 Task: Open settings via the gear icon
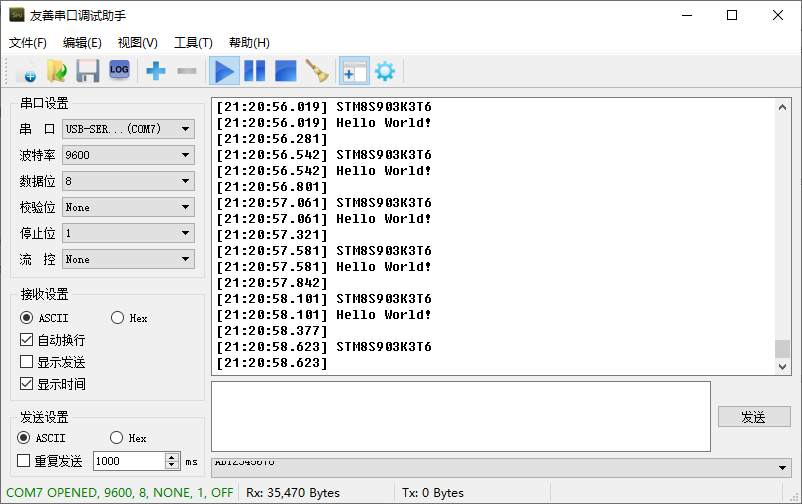tap(385, 71)
